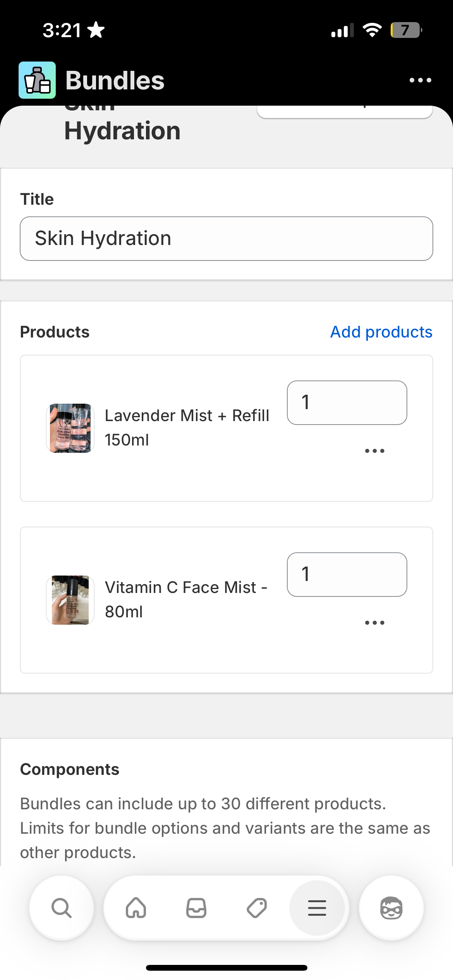Open options for Vitamin C Face Mist
This screenshot has height=980, width=453.
pyautogui.click(x=374, y=623)
